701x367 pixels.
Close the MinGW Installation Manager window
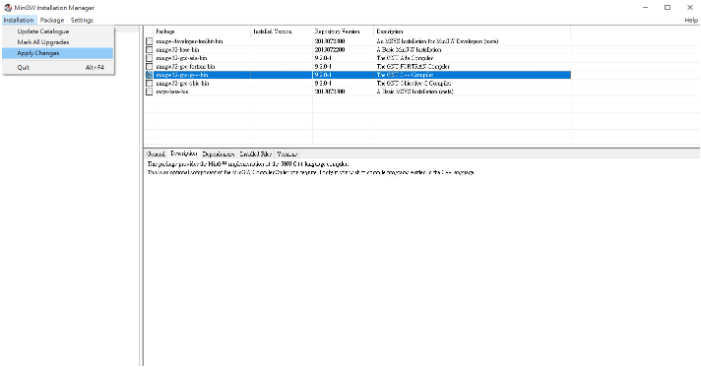(x=689, y=8)
